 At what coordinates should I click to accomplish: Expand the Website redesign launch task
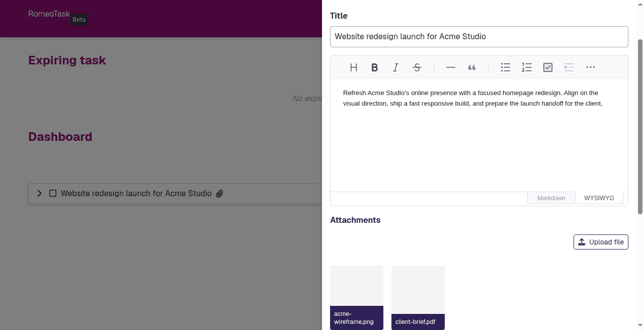tap(39, 193)
